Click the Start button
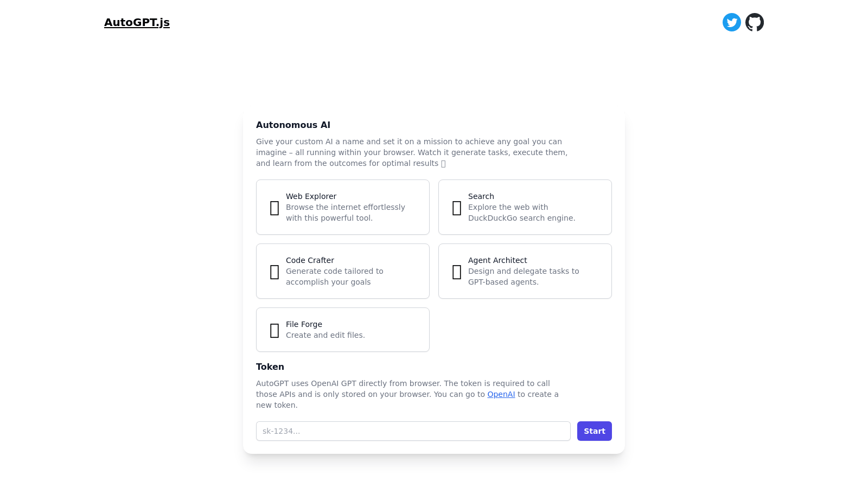The height and width of the screenshot is (488, 868). (594, 431)
